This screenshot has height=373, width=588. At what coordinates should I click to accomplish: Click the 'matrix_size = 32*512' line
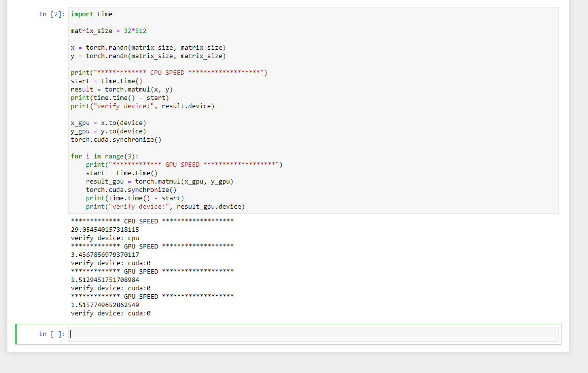109,31
